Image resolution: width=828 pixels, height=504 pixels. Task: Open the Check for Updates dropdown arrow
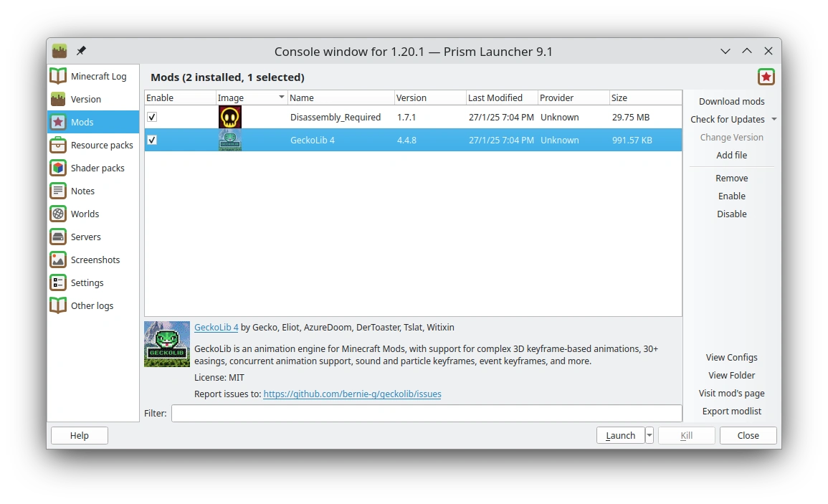[774, 120]
